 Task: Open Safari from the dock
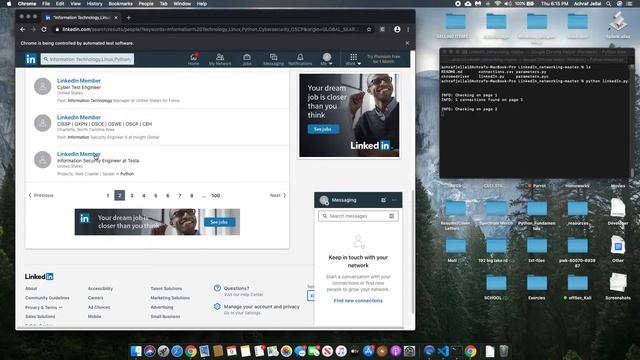[177, 351]
